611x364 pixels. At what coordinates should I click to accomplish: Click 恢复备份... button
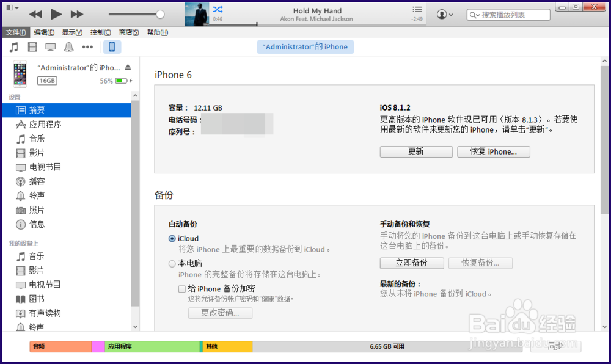pos(480,263)
